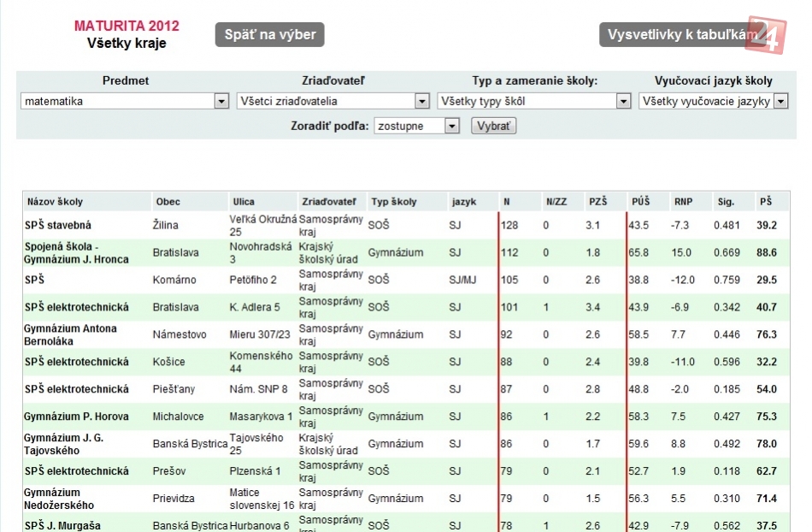Select the SPŠ stavebná Žilina row

coord(58,225)
